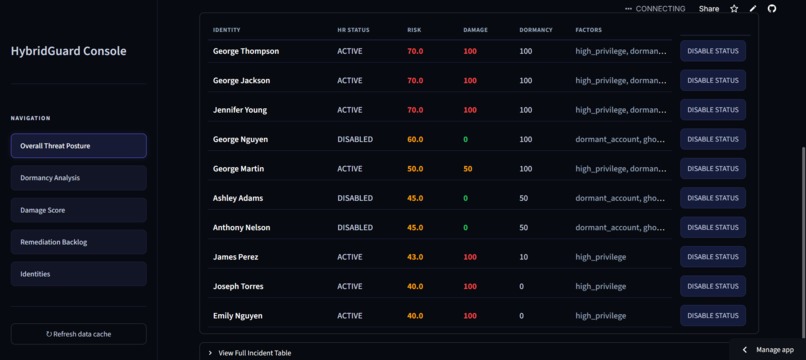Click James Perez's risk value 43.0
The width and height of the screenshot is (806, 360).
pos(415,257)
